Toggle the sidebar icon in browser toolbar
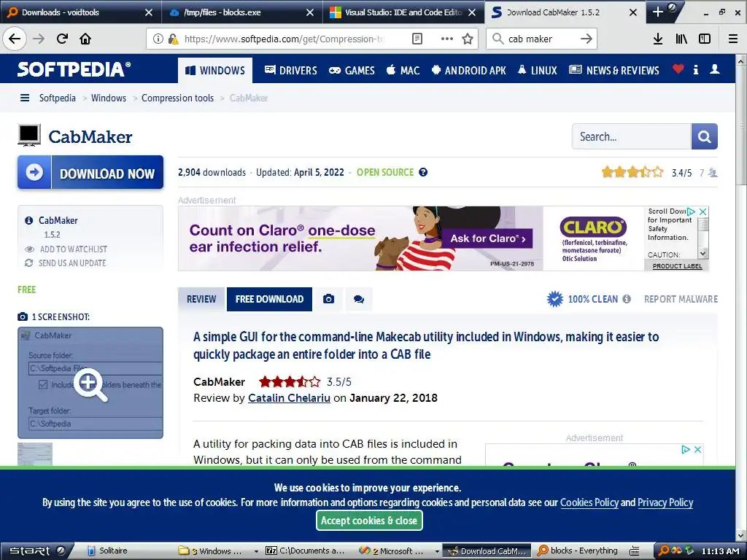Screen dimensions: 747x560 705,39
